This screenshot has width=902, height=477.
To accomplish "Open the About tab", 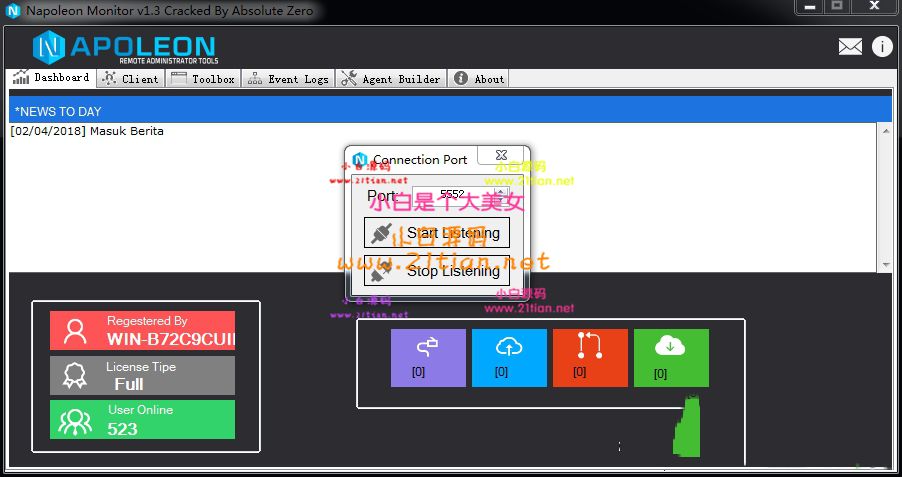I will [479, 78].
